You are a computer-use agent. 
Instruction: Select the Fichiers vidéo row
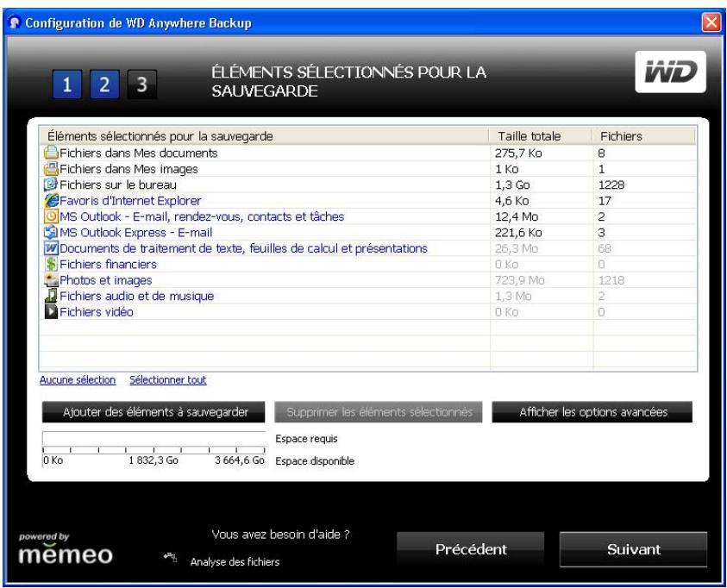tap(368, 311)
